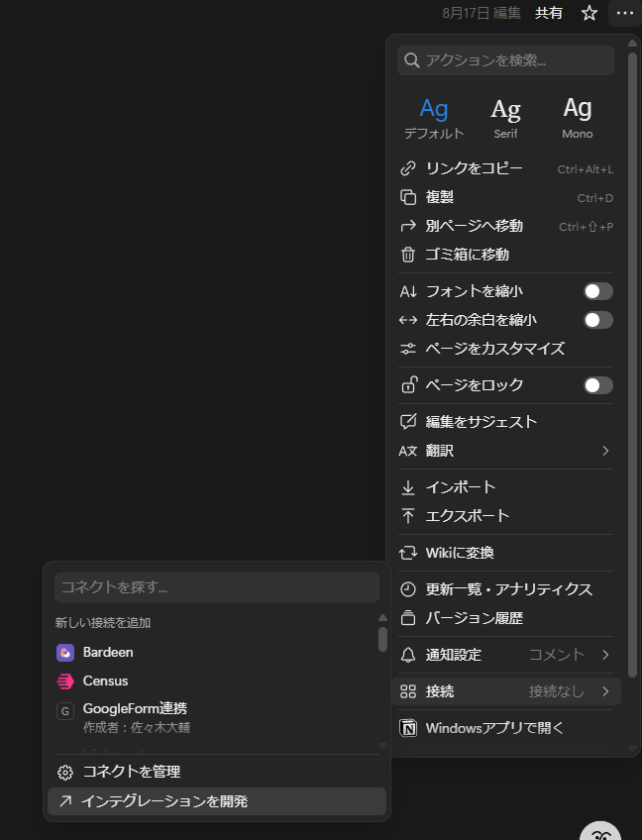Open インテグレーションを開発 link

[164, 801]
